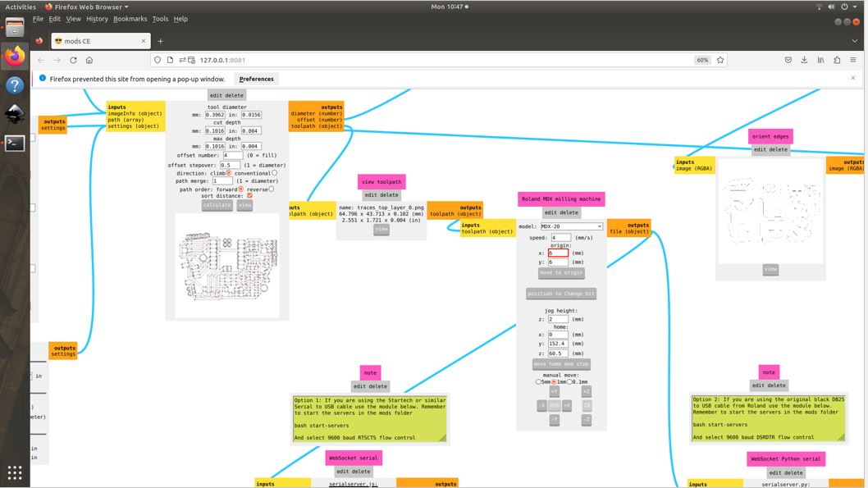Open Files from the Ubuntu dock

click(15, 27)
